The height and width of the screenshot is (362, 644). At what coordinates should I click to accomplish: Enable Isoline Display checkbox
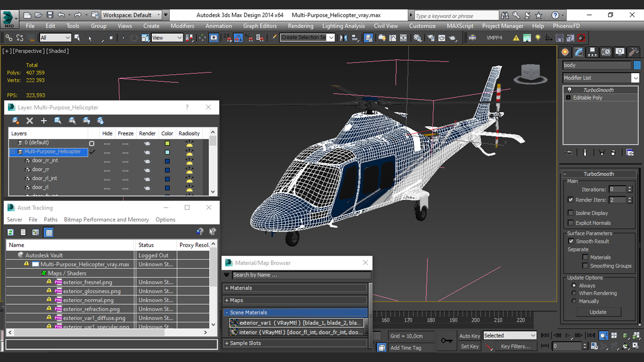click(x=571, y=213)
